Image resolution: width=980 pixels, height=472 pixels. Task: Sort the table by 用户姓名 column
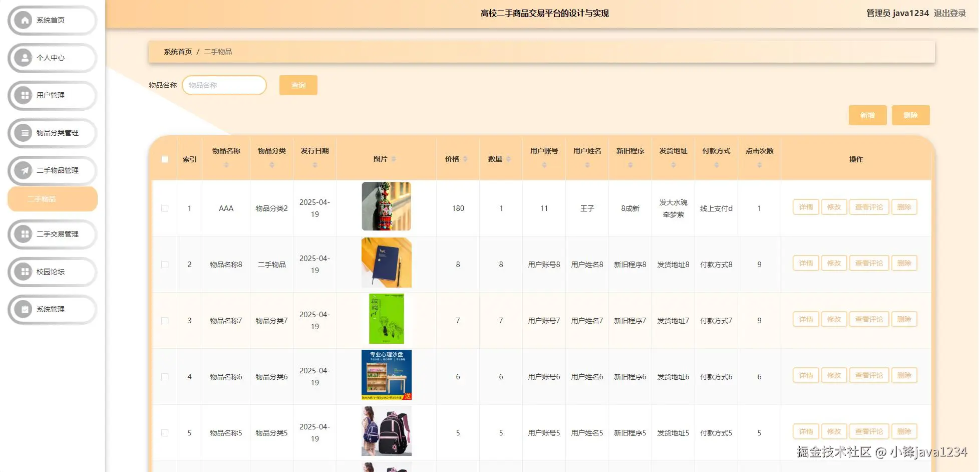pos(587,165)
